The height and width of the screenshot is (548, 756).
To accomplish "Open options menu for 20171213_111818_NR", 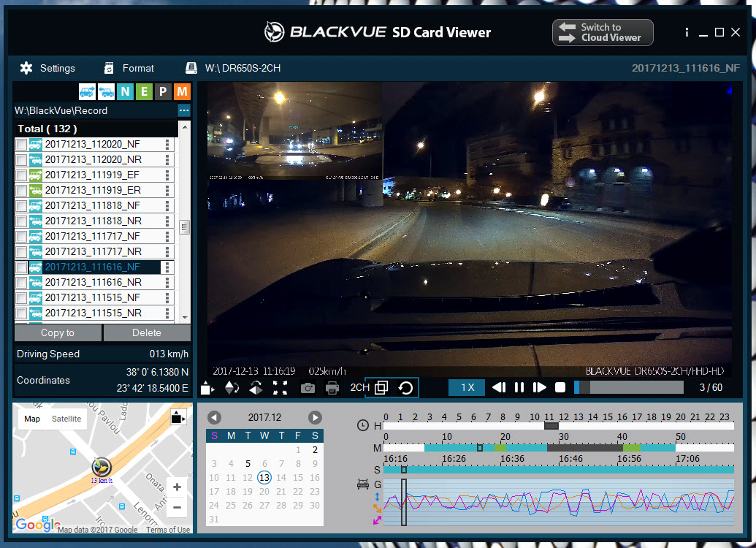I will point(167,221).
